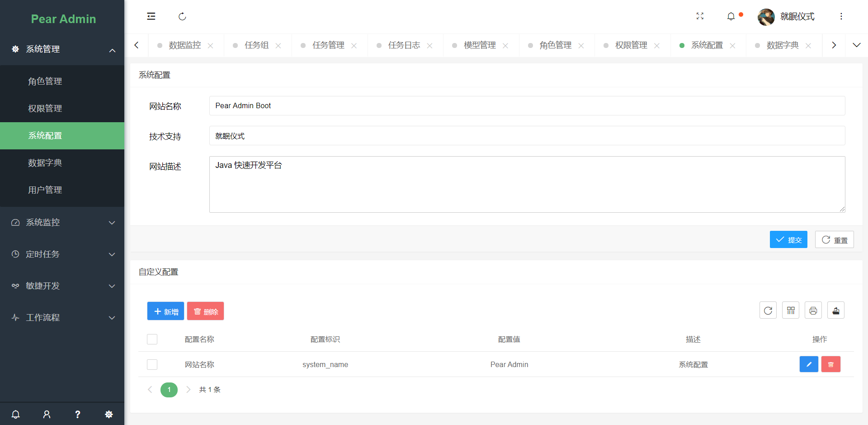Click the blue 提交 button
This screenshot has width=868, height=425.
coord(788,239)
